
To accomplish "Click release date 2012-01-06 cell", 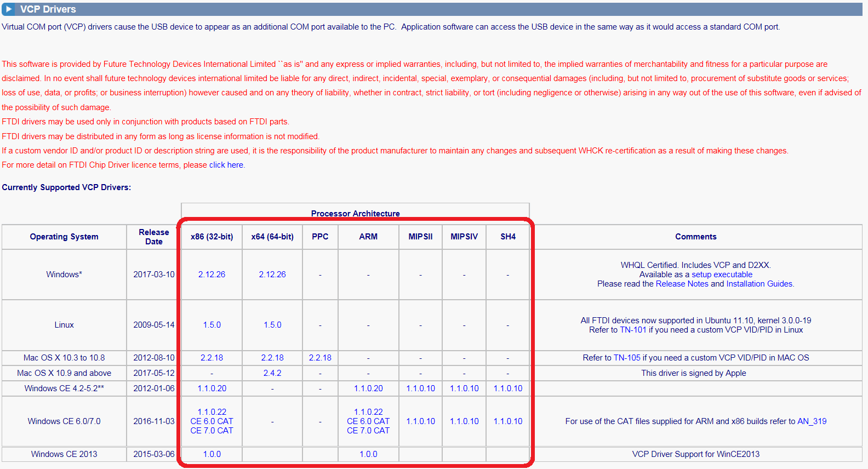I will (154, 388).
